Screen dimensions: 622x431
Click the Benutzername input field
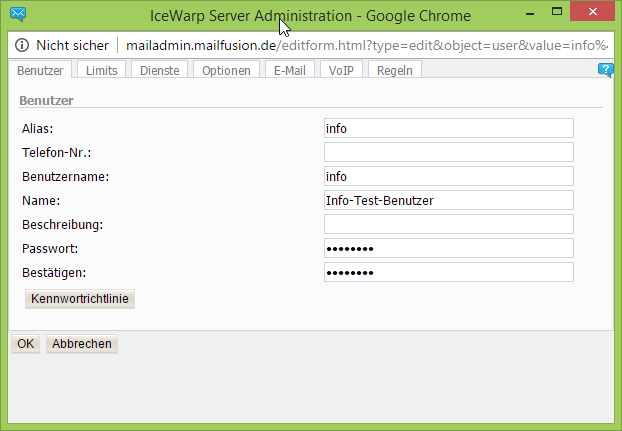click(449, 176)
